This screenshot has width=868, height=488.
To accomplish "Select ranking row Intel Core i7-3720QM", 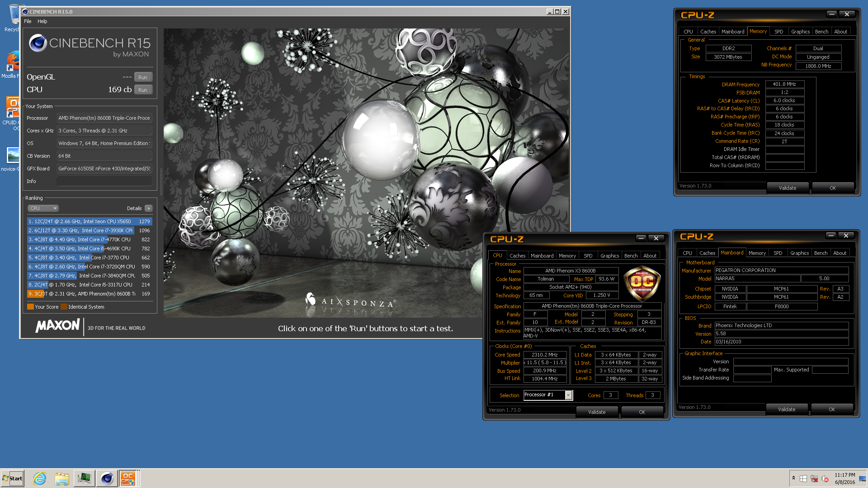I will [90, 267].
